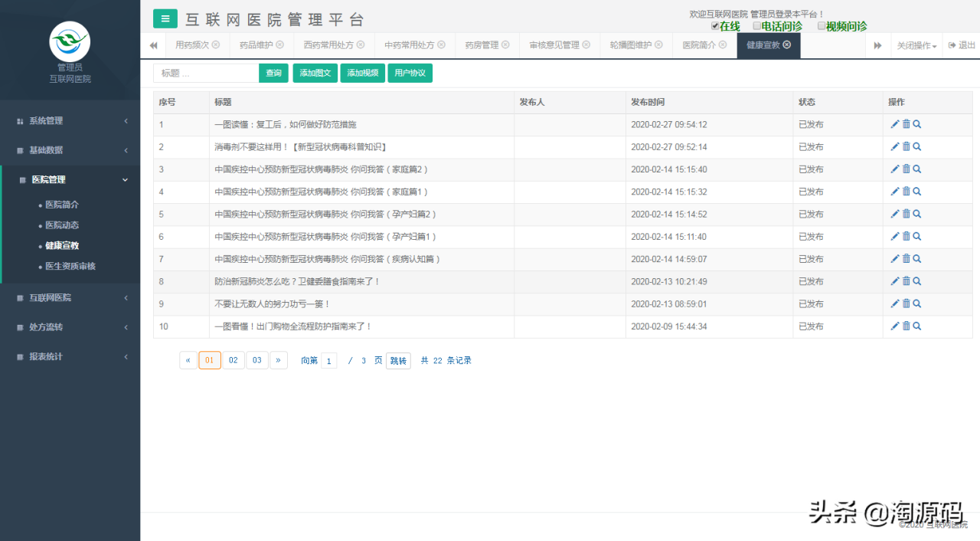Focus the page number input box
Image resolution: width=980 pixels, height=541 pixels.
[x=328, y=361]
